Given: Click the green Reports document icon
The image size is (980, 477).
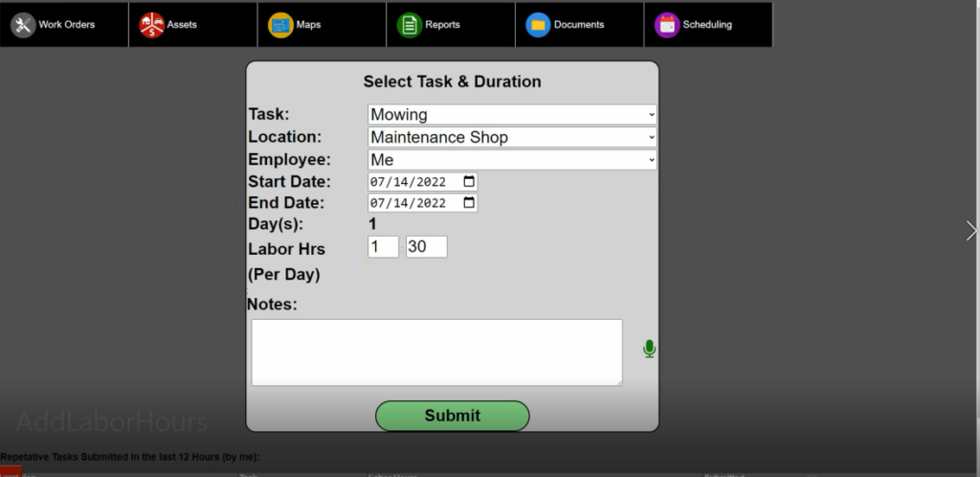Looking at the screenshot, I should (410, 25).
